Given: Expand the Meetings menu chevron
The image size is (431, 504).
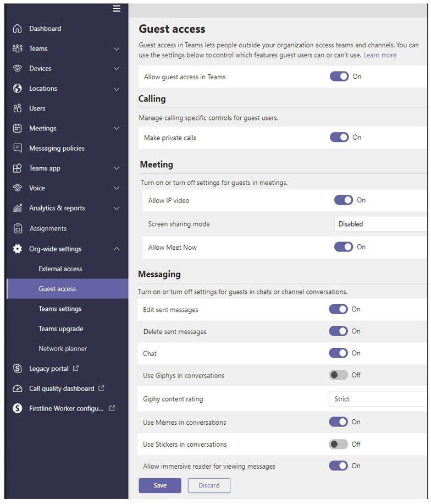Looking at the screenshot, I should [117, 128].
